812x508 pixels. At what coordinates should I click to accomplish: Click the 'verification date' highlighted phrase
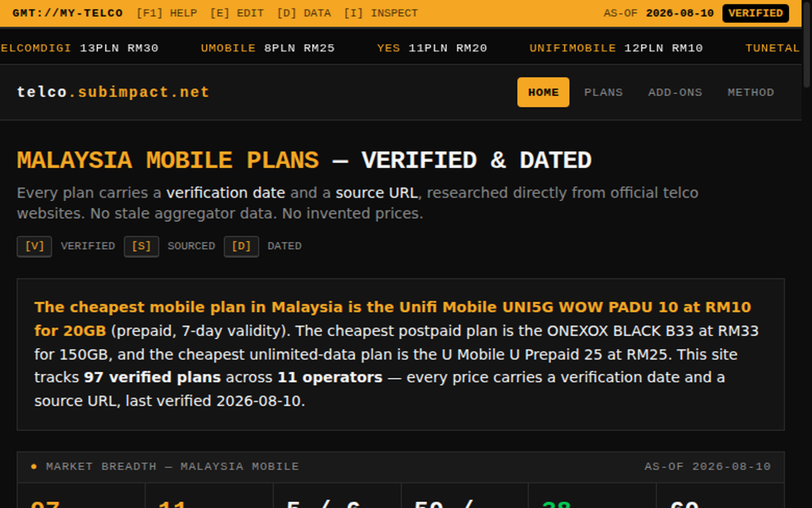(226, 193)
